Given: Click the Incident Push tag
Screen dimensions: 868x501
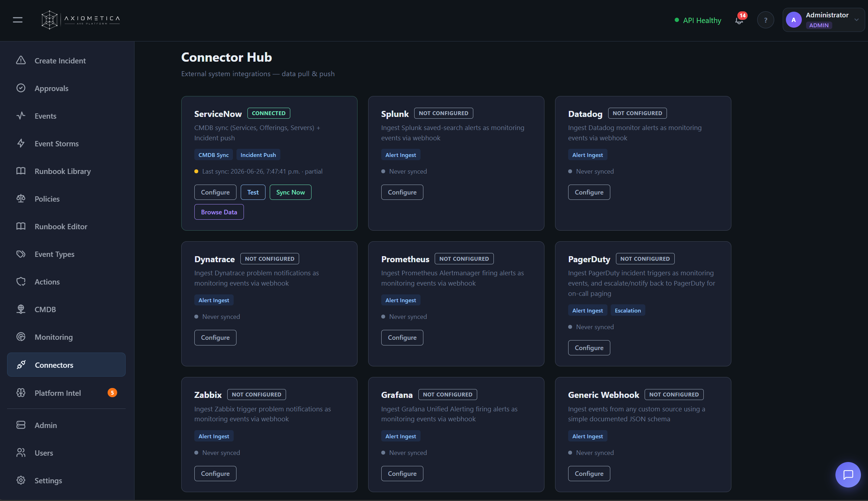Looking at the screenshot, I should tap(258, 155).
